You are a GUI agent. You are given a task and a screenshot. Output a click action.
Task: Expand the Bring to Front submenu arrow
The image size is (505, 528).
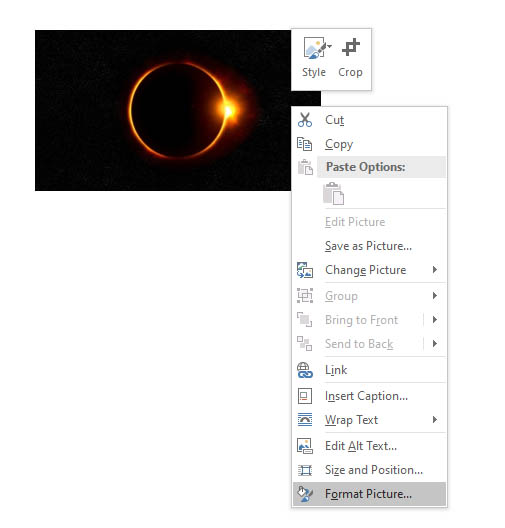point(435,319)
